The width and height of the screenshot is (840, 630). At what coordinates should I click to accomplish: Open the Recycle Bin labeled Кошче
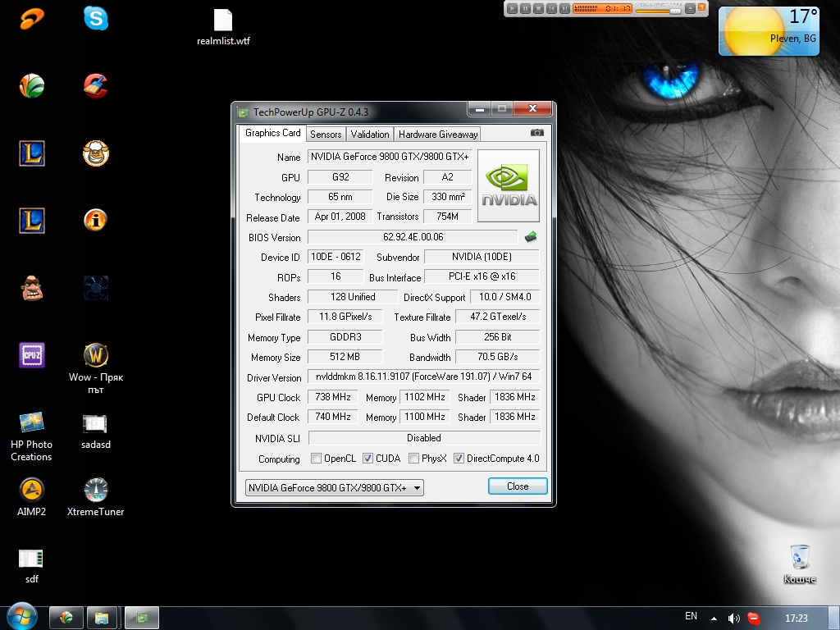click(800, 564)
